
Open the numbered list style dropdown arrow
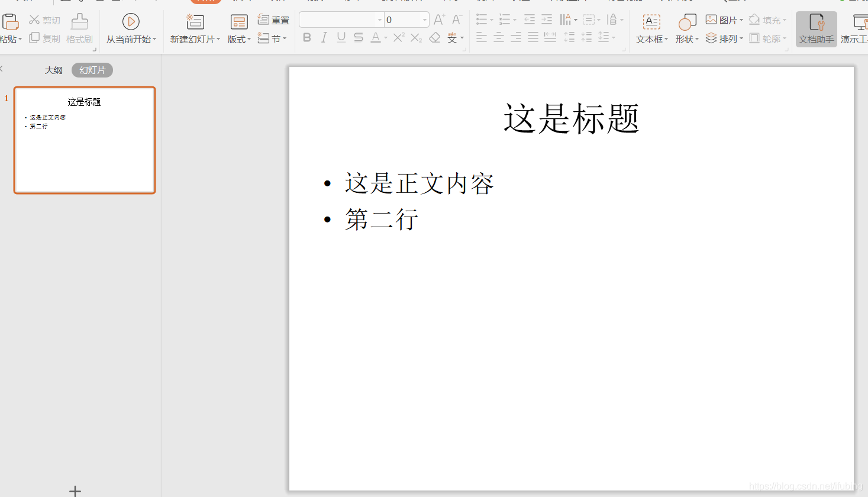[x=515, y=20]
